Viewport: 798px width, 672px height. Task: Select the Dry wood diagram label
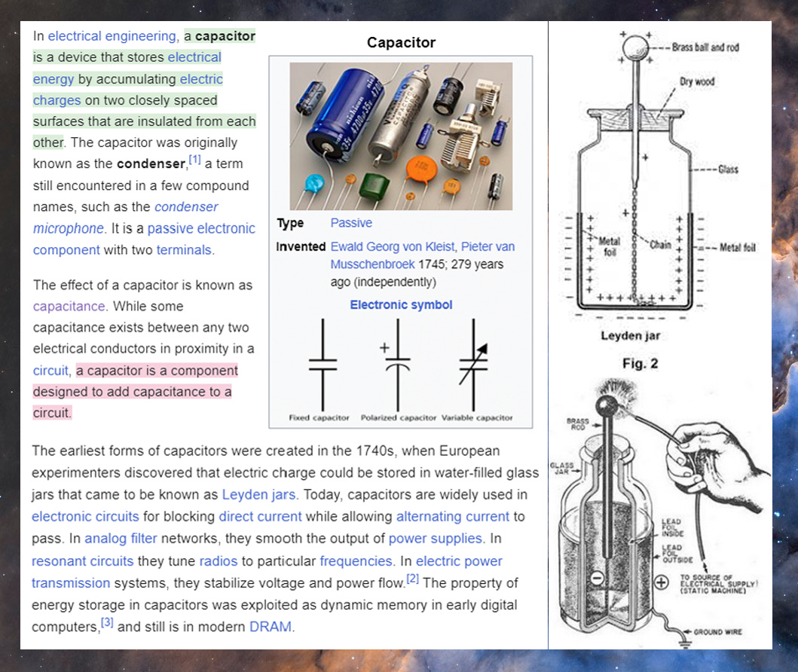tap(697, 81)
